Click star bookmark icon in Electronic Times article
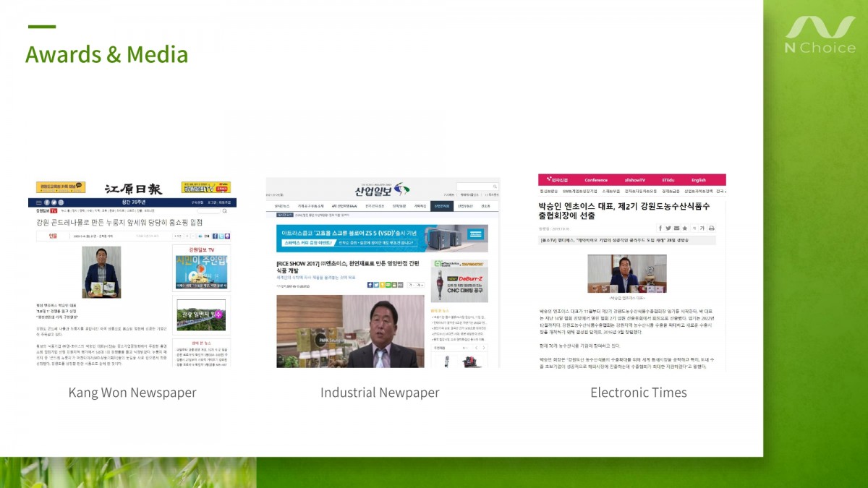This screenshot has height=488, width=868. point(684,228)
